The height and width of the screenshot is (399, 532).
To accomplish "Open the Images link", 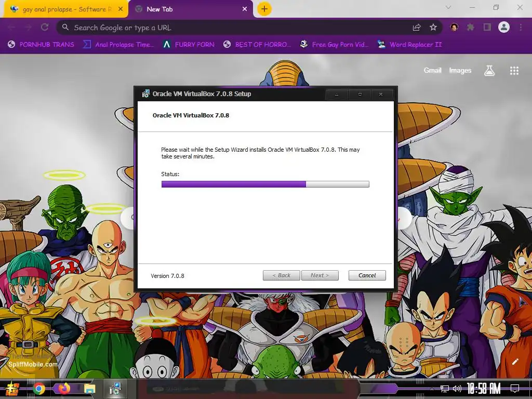I will pyautogui.click(x=460, y=70).
